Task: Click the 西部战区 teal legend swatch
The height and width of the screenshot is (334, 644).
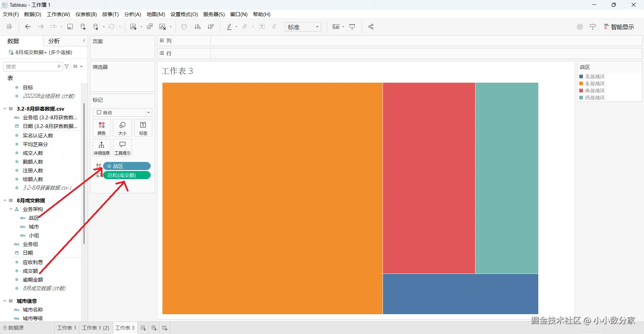Action: click(x=581, y=98)
